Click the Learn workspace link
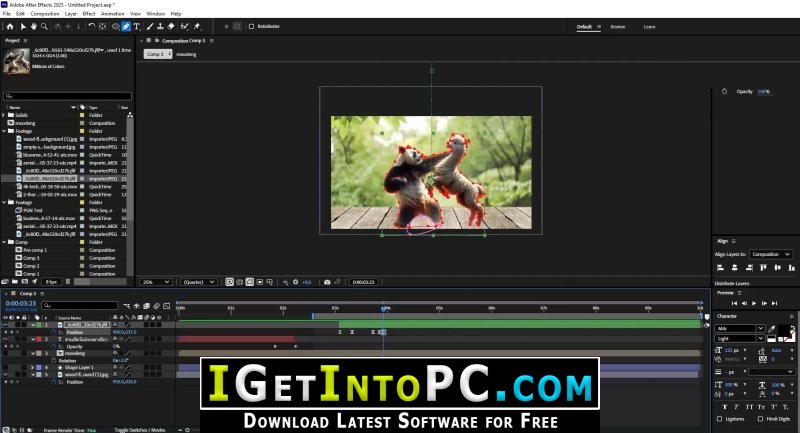 [x=649, y=26]
